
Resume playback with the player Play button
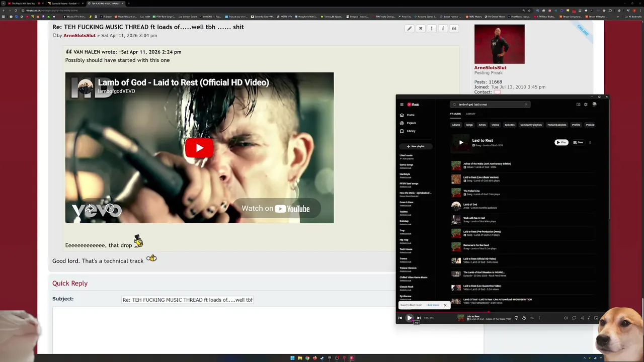[410, 318]
